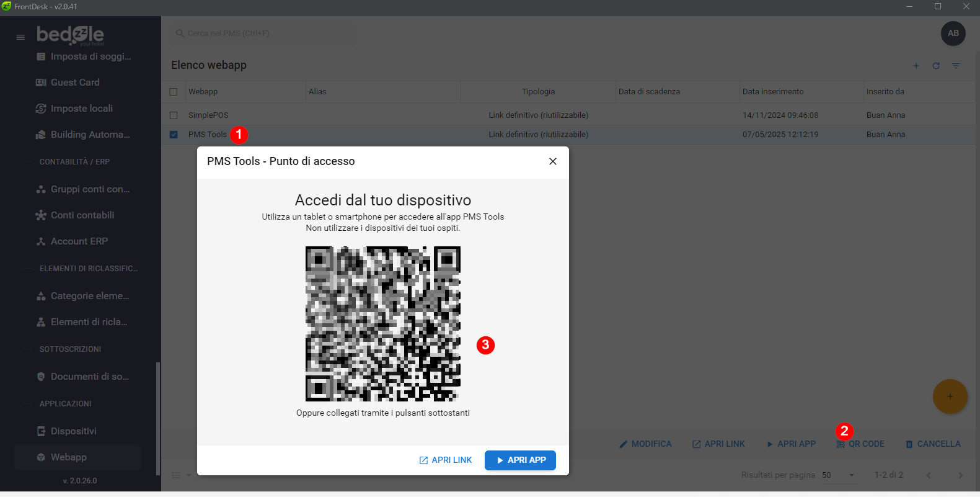Click 14/11/2024 09:46:08 date cell
The height and width of the screenshot is (497, 980).
780,115
